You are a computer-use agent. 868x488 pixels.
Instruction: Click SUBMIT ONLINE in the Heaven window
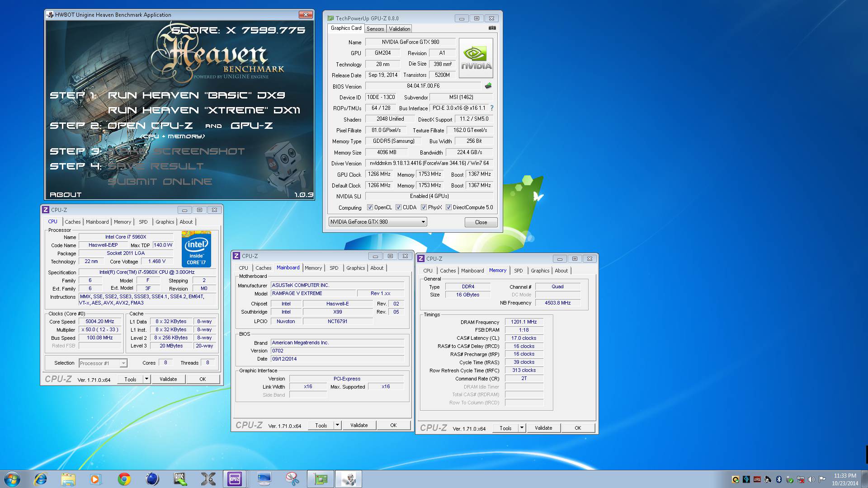160,182
